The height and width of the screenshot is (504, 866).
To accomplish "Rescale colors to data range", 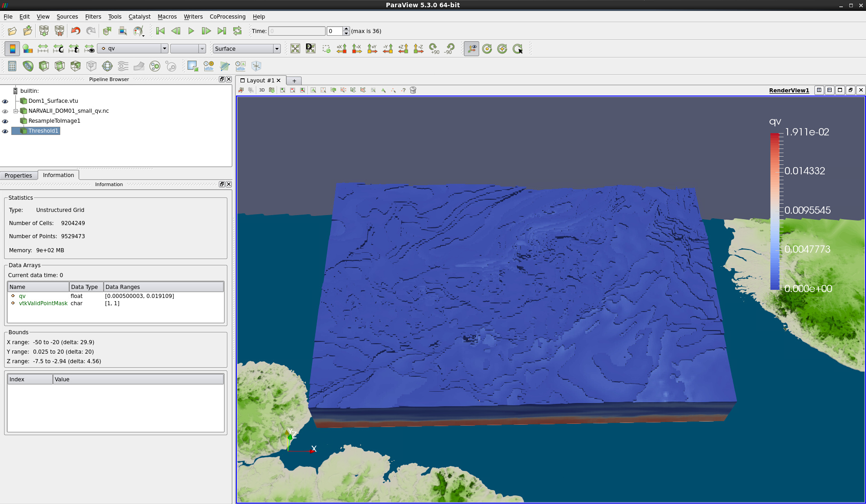I will (x=43, y=48).
